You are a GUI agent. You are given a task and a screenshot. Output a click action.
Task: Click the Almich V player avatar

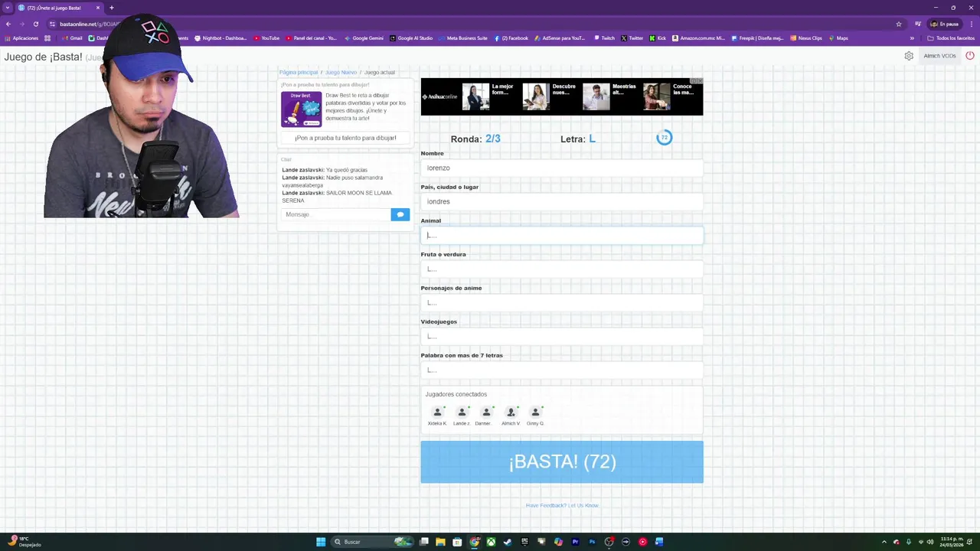pyautogui.click(x=511, y=412)
